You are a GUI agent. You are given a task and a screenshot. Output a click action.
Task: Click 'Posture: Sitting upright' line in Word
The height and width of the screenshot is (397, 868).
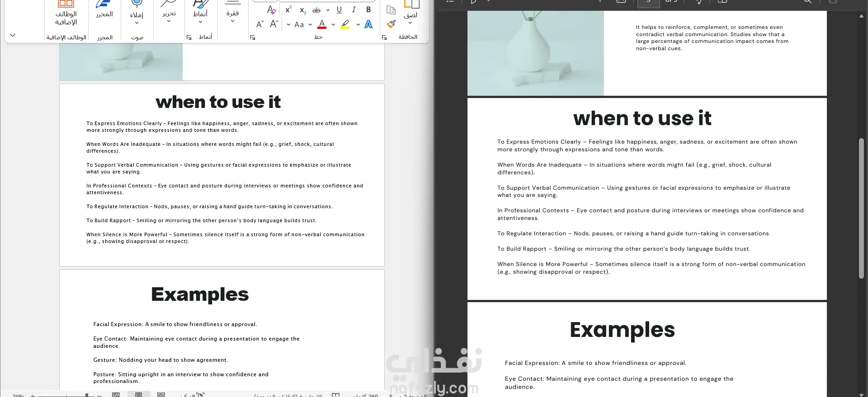pyautogui.click(x=181, y=378)
